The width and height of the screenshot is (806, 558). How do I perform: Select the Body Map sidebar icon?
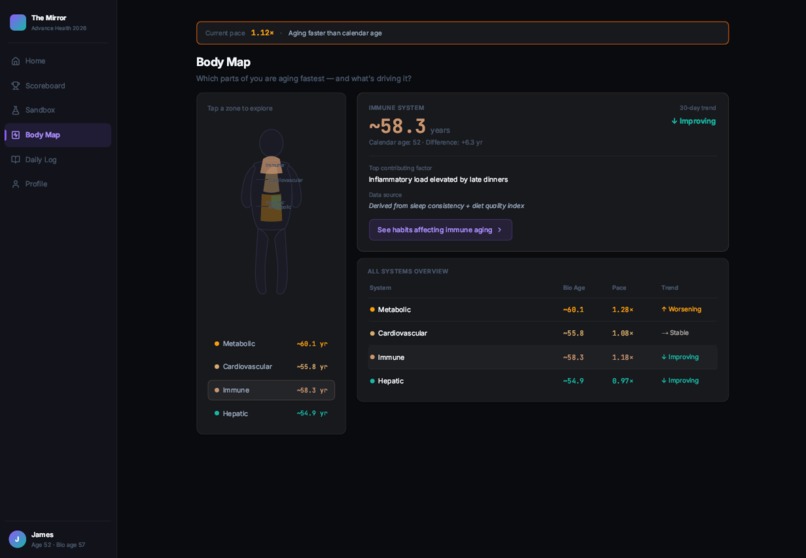[15, 135]
